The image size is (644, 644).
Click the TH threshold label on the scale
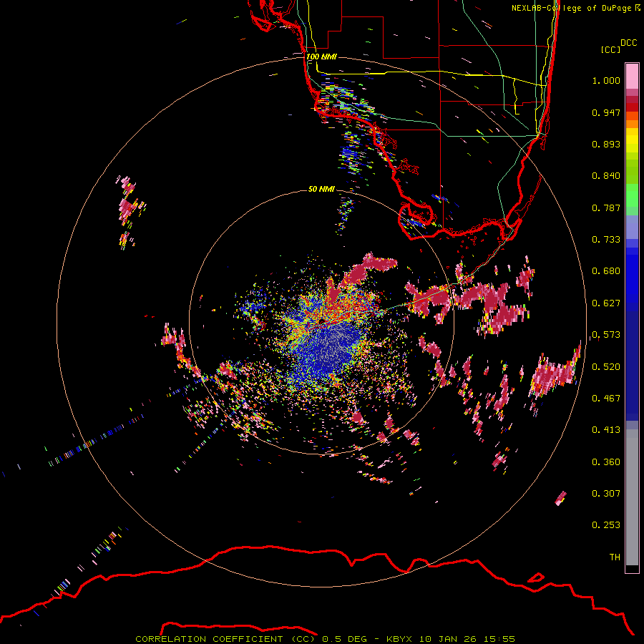[615, 557]
